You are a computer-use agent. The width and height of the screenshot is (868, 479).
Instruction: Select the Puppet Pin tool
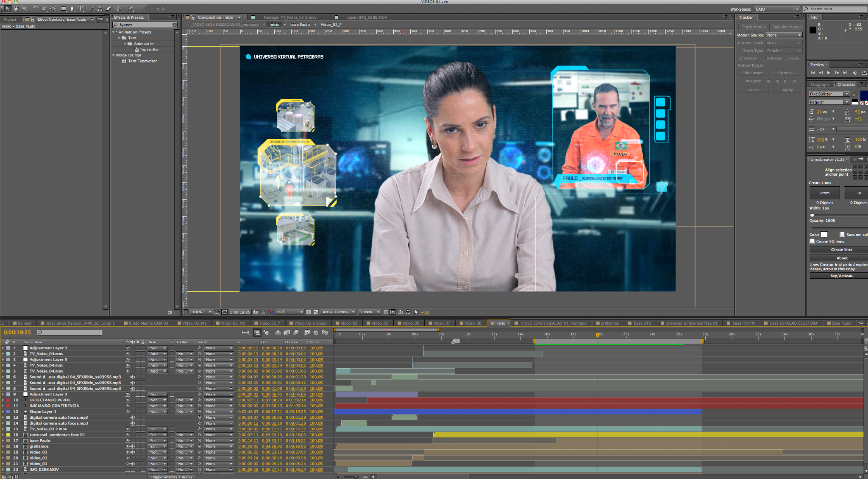click(131, 8)
